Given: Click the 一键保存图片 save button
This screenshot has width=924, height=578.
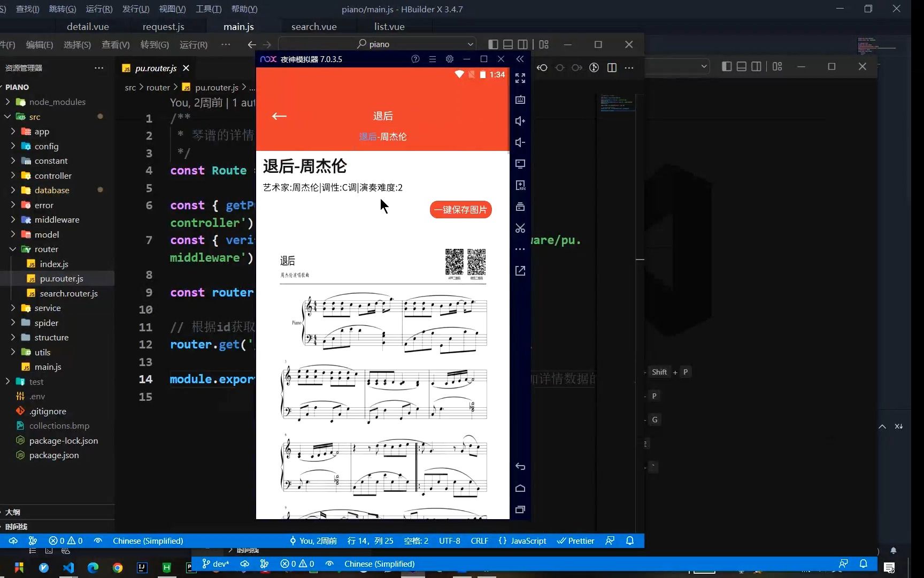Looking at the screenshot, I should point(460,210).
